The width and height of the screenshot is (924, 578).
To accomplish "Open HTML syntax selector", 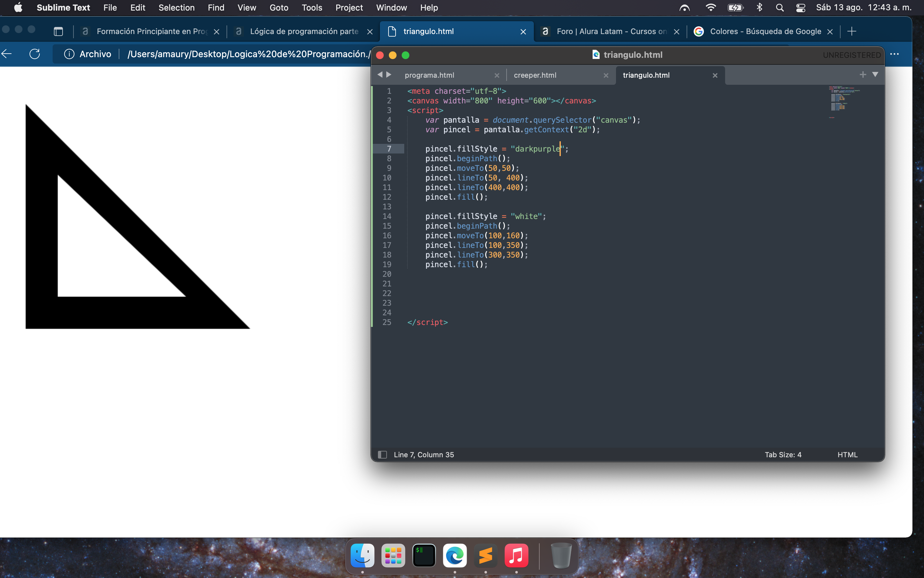I will [847, 454].
